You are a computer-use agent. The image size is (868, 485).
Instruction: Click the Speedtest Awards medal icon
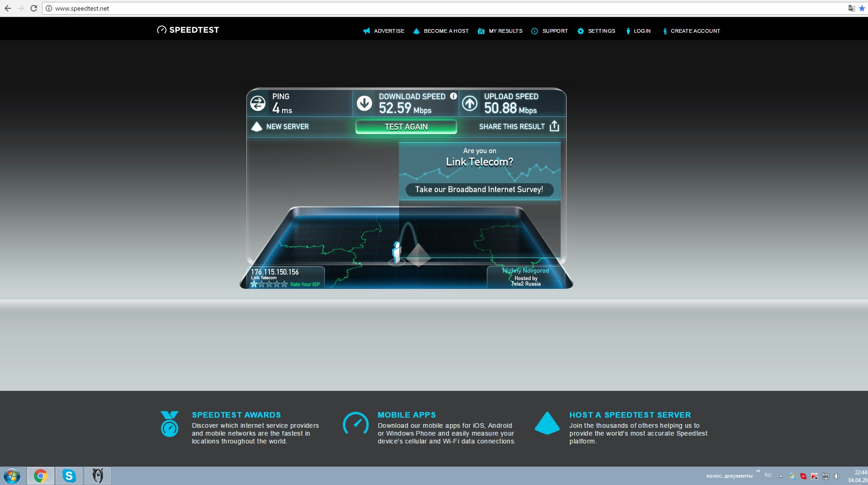click(x=169, y=424)
